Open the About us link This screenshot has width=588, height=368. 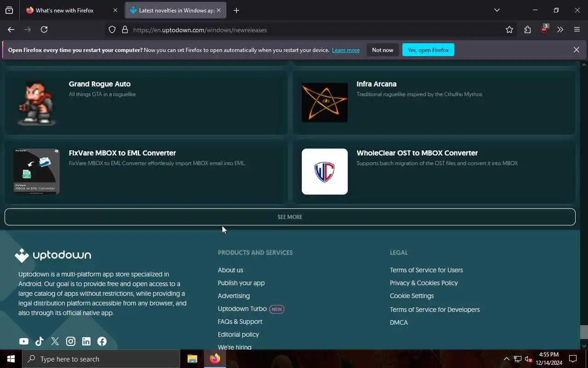[x=230, y=270]
